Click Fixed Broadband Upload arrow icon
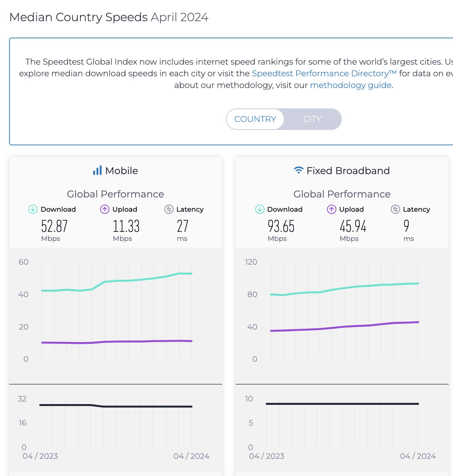The height and width of the screenshot is (476, 453). [331, 209]
